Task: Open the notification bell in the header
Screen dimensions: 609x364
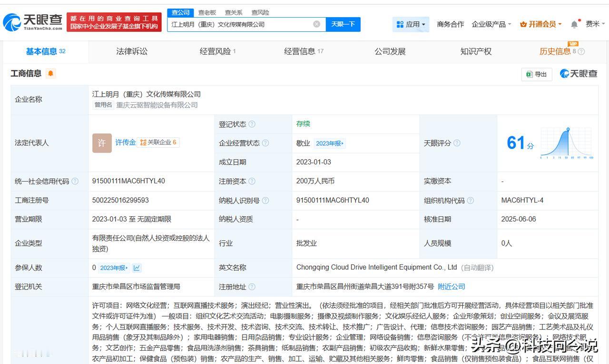Action: (x=574, y=24)
